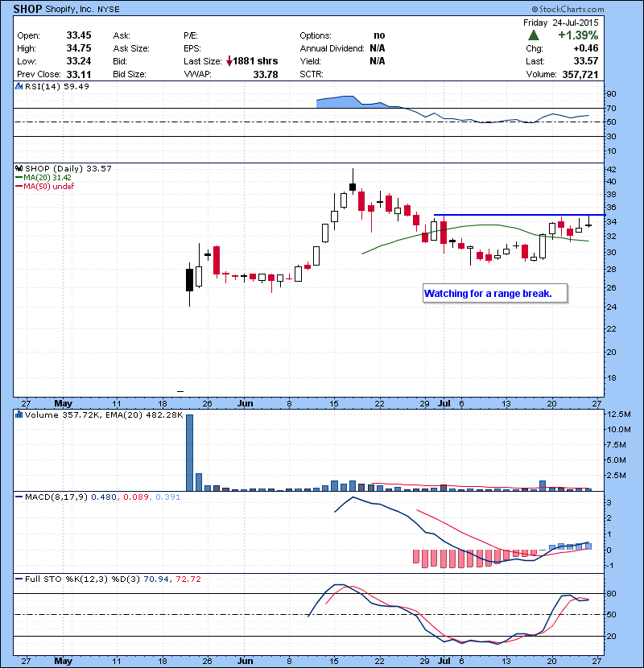Click the RSI 70 scale label
Viewport: 644px width, 668px height.
611,108
